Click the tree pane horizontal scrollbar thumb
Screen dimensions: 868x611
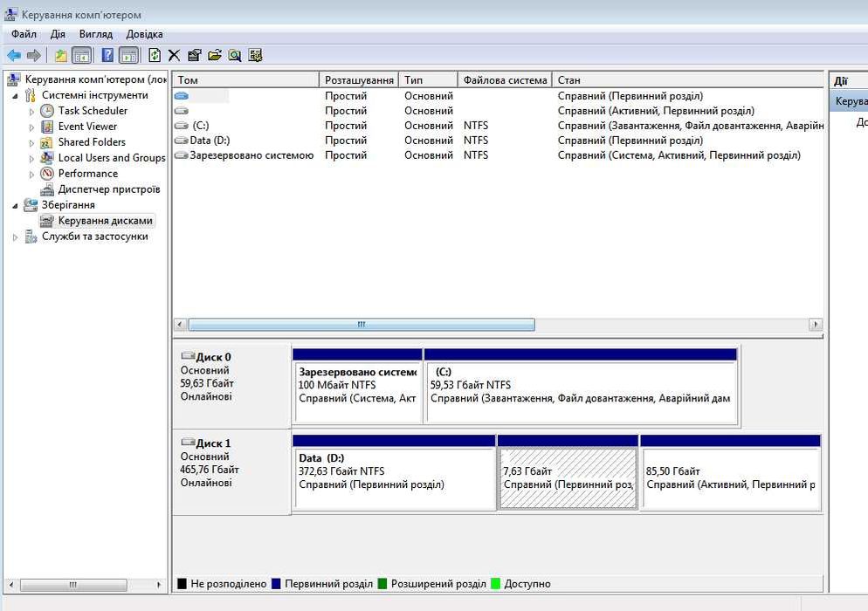73,585
